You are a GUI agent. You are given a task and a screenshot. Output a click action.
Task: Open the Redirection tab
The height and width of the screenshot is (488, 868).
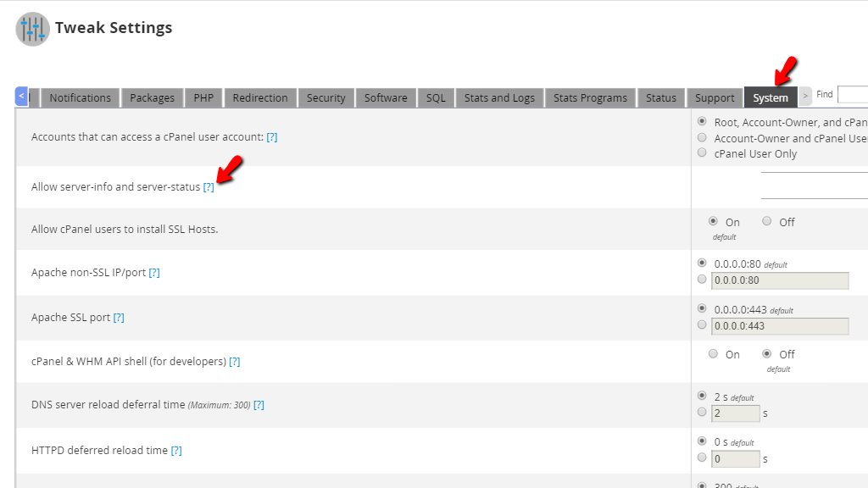(260, 98)
